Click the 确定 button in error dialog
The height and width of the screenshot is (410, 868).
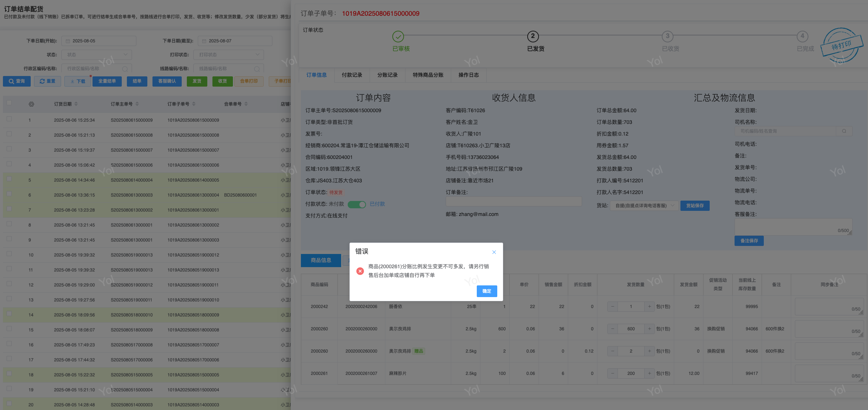487,291
